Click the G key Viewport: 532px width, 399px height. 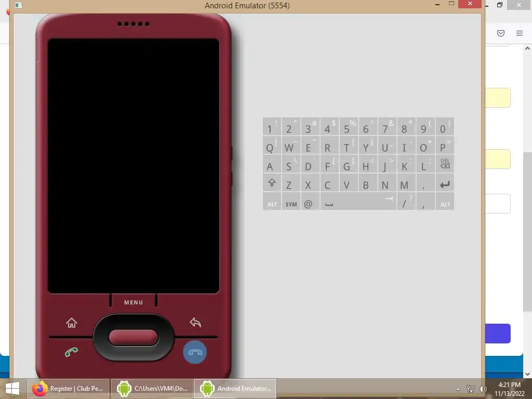pos(349,164)
